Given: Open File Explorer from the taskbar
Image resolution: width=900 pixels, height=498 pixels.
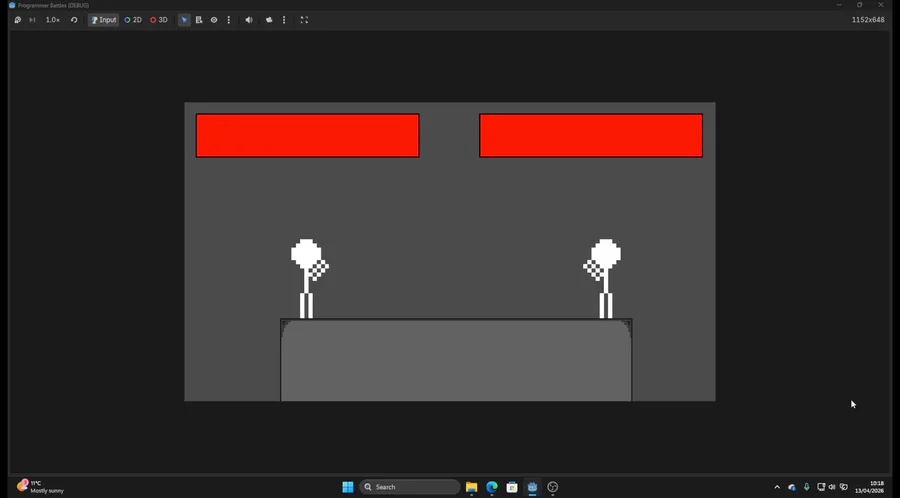Looking at the screenshot, I should pyautogui.click(x=471, y=487).
